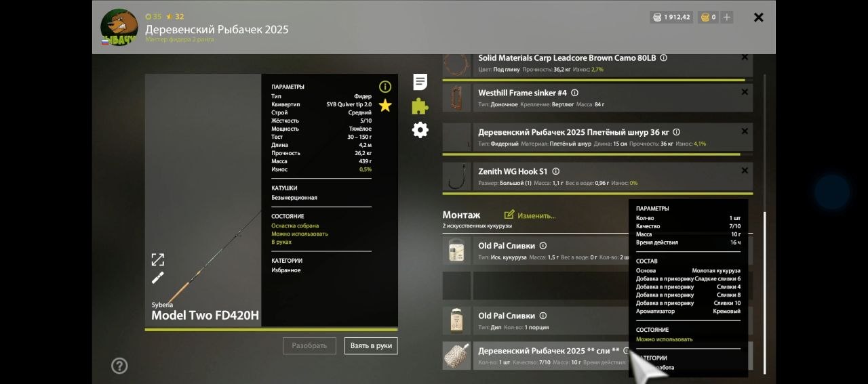Add gold with the plus button

pos(727,17)
